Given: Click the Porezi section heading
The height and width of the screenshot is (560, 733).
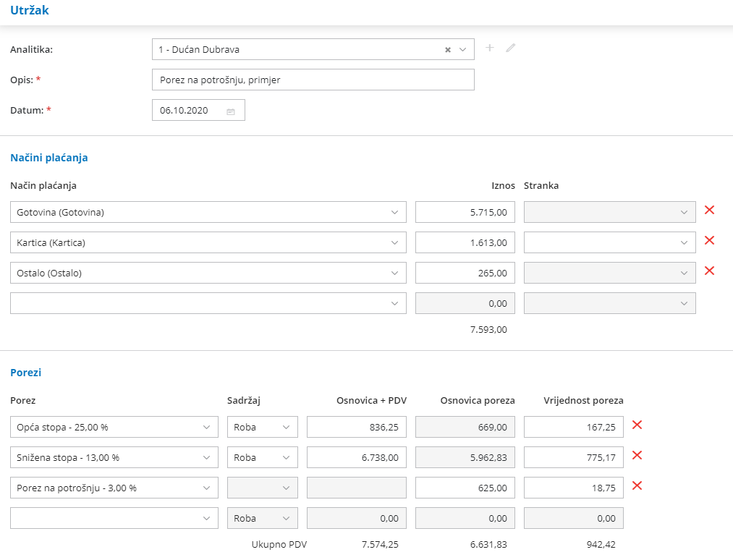Looking at the screenshot, I should click(26, 373).
